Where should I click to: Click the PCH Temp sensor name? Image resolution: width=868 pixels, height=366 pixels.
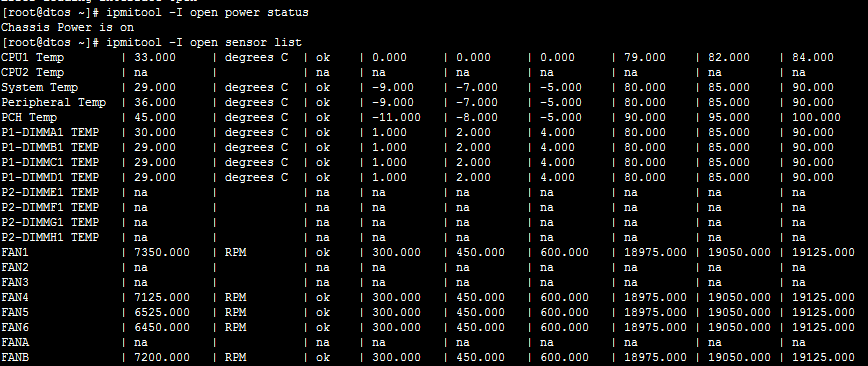pos(29,117)
